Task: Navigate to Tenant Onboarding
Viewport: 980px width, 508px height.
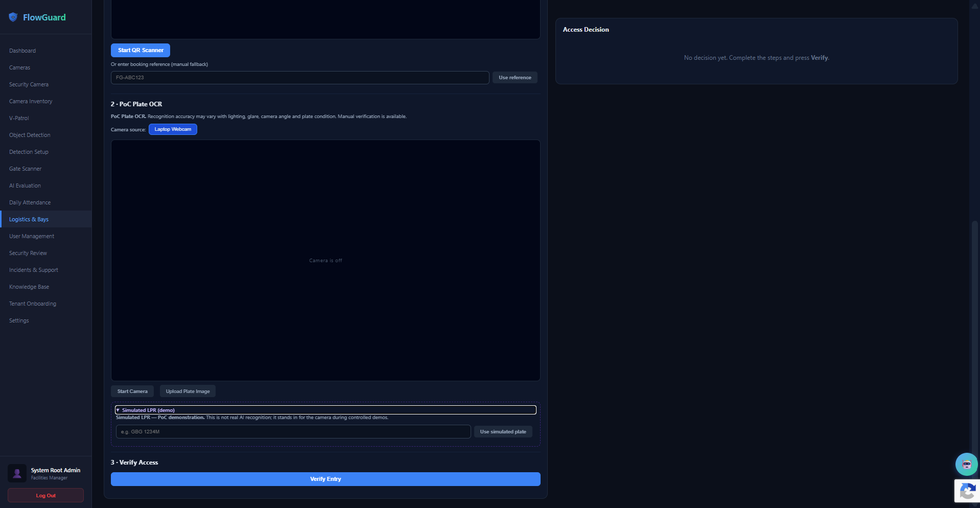Action: (33, 304)
